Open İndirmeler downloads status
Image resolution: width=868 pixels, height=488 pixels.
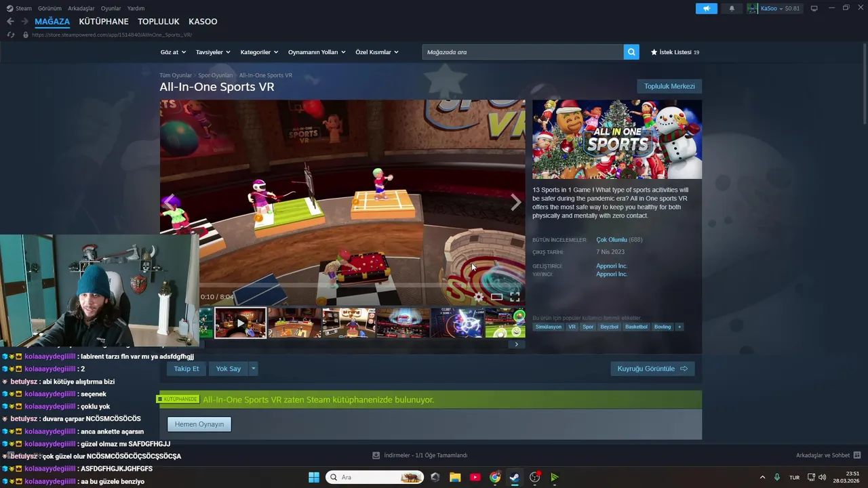click(x=420, y=455)
